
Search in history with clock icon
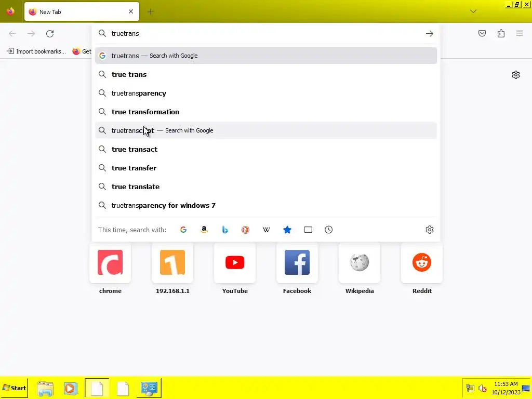point(328,230)
